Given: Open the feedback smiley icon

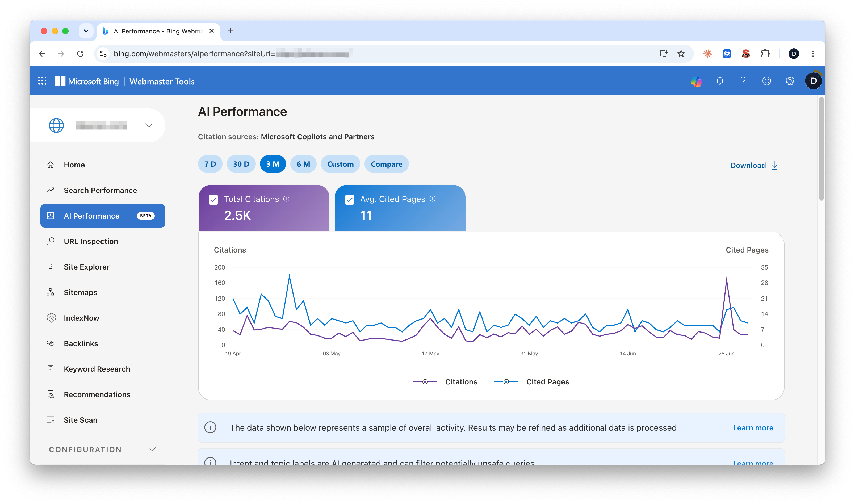Looking at the screenshot, I should pos(766,81).
